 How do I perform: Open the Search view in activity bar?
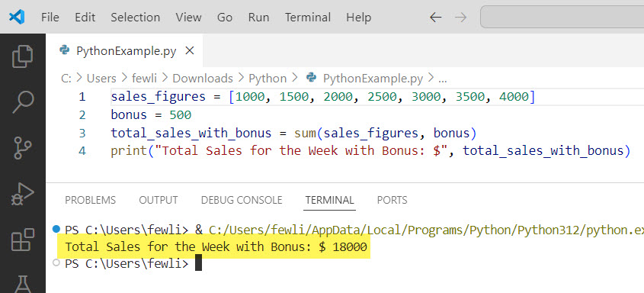point(23,102)
